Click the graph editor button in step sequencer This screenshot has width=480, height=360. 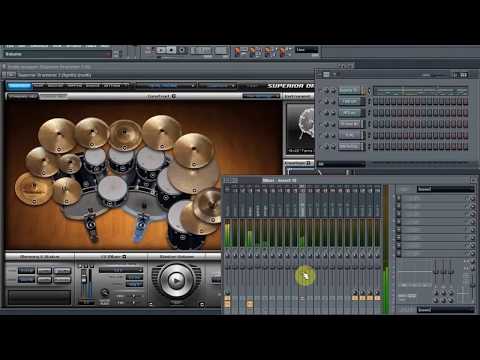[464, 75]
